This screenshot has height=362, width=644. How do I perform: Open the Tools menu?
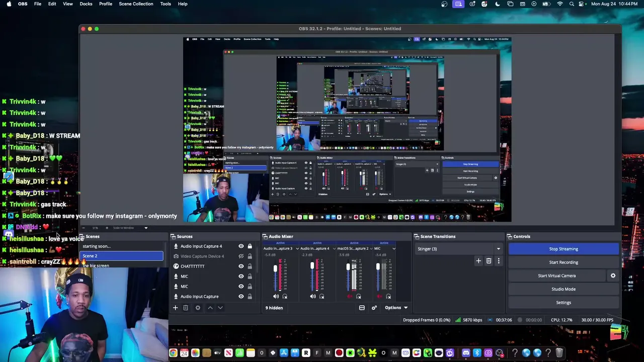click(166, 4)
